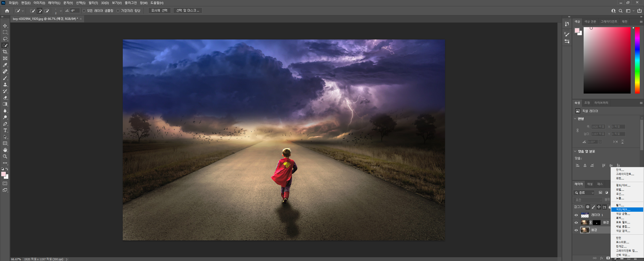Select the History Brush tool
The image size is (644, 261).
[x=5, y=91]
